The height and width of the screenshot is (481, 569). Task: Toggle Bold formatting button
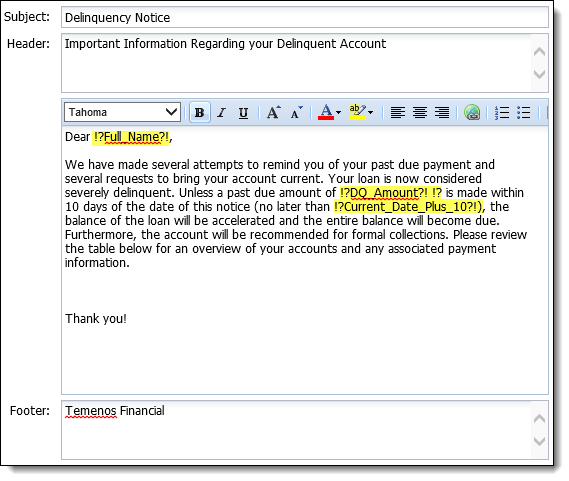(199, 113)
